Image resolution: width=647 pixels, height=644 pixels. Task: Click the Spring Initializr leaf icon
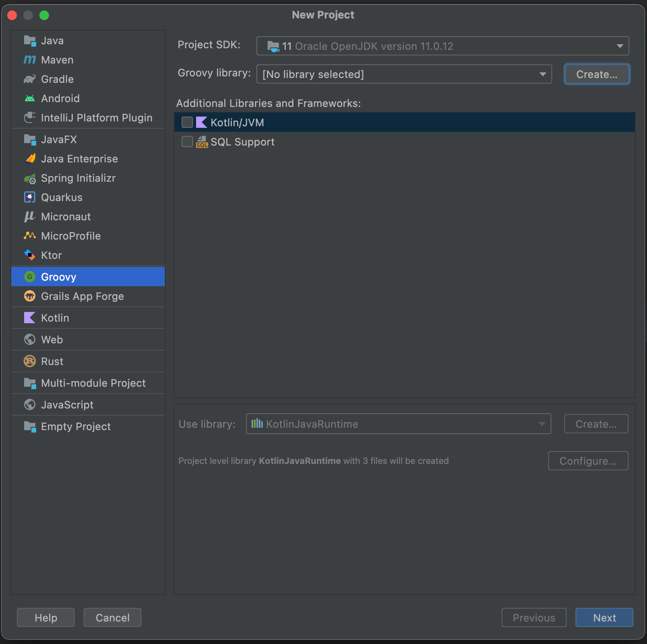(x=30, y=178)
